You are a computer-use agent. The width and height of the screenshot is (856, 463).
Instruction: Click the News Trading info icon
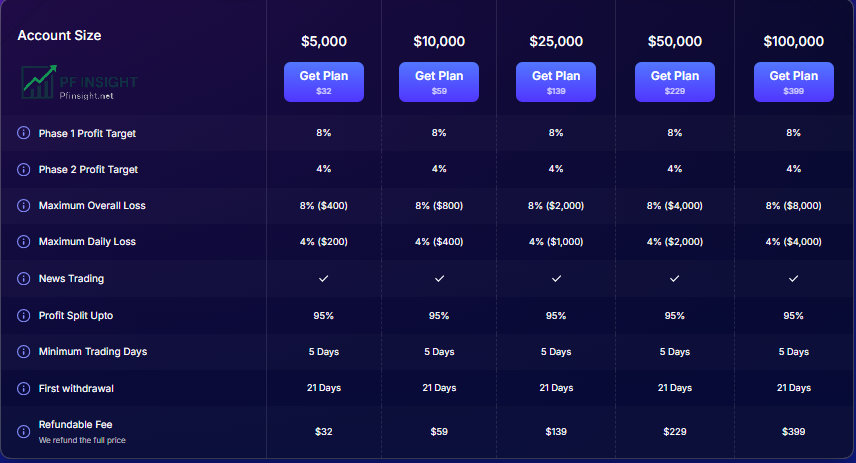coord(23,278)
